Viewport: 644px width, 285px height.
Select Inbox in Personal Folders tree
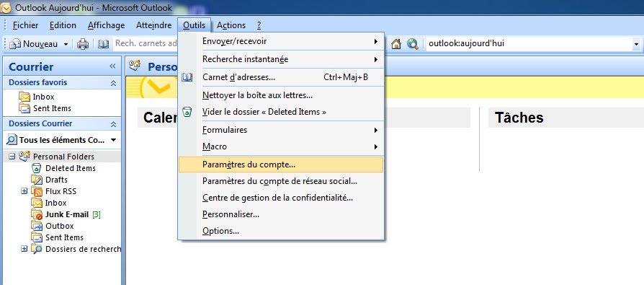click(56, 203)
